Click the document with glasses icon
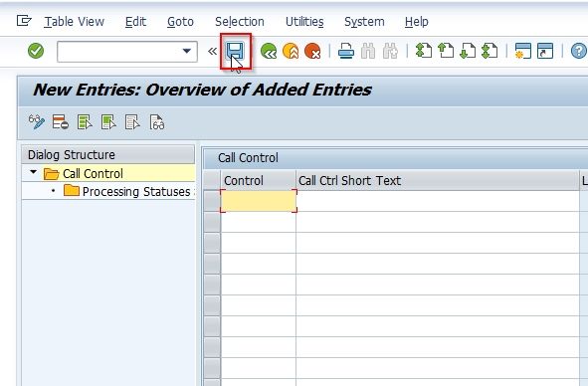The height and width of the screenshot is (386, 588). click(157, 122)
